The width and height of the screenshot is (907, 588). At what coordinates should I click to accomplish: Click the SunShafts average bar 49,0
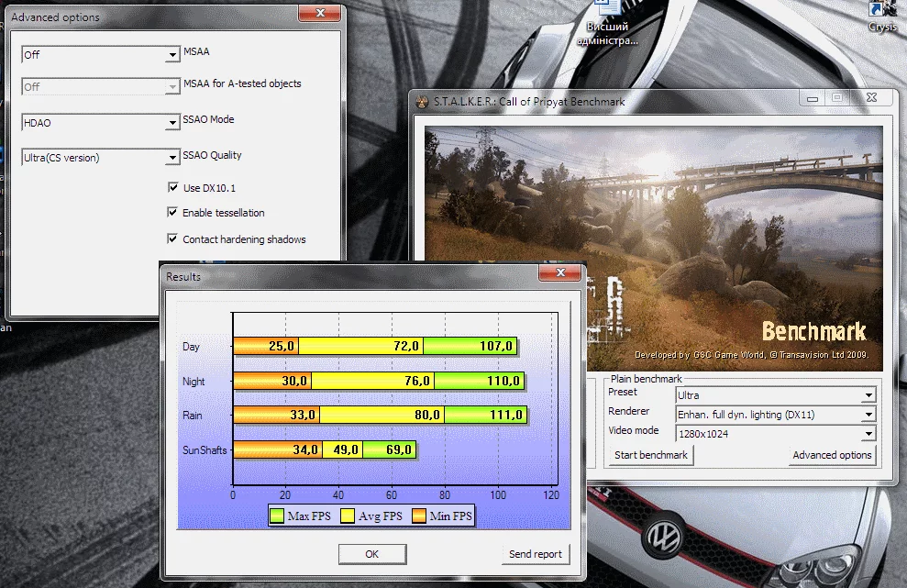342,449
